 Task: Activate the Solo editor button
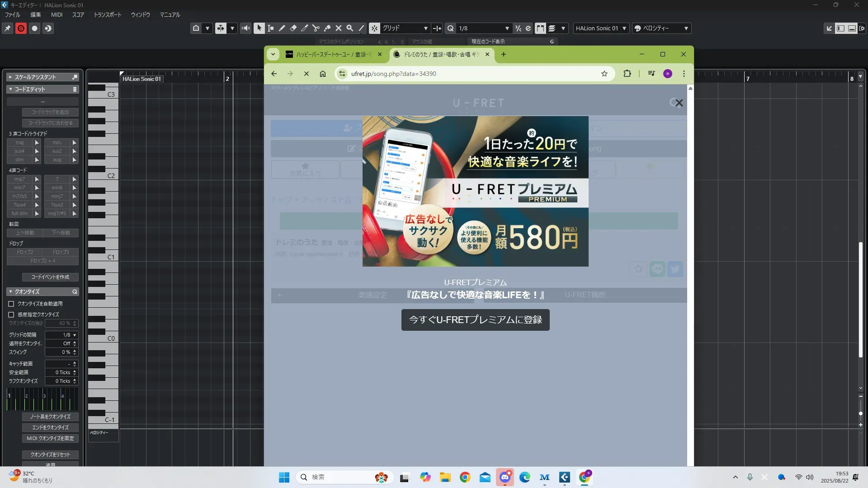[x=21, y=28]
